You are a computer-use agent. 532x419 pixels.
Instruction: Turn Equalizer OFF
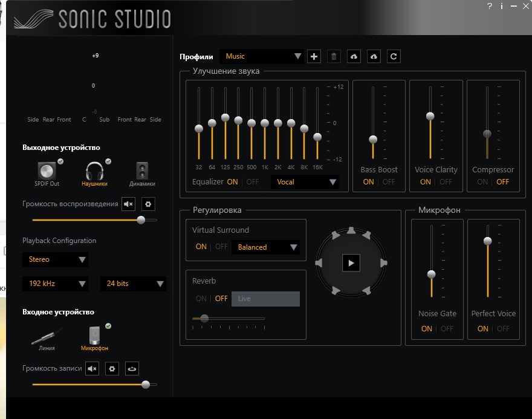[x=253, y=182]
